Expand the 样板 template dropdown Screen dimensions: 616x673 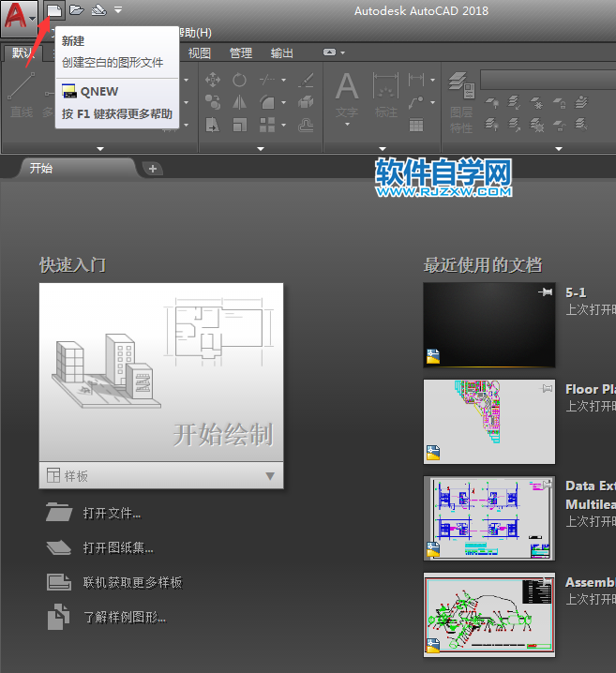click(270, 476)
